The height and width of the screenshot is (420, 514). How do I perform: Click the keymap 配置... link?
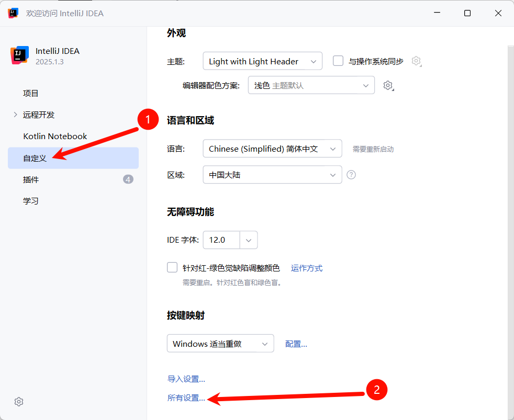pos(296,344)
